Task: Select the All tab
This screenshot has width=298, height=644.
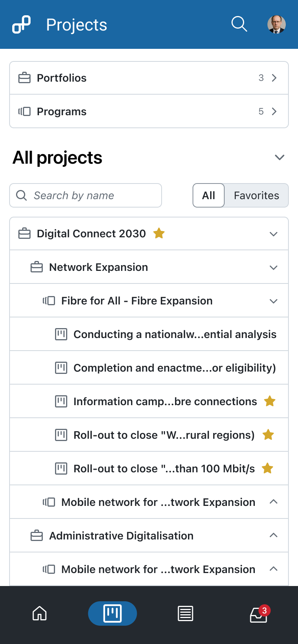Action: coord(209,195)
